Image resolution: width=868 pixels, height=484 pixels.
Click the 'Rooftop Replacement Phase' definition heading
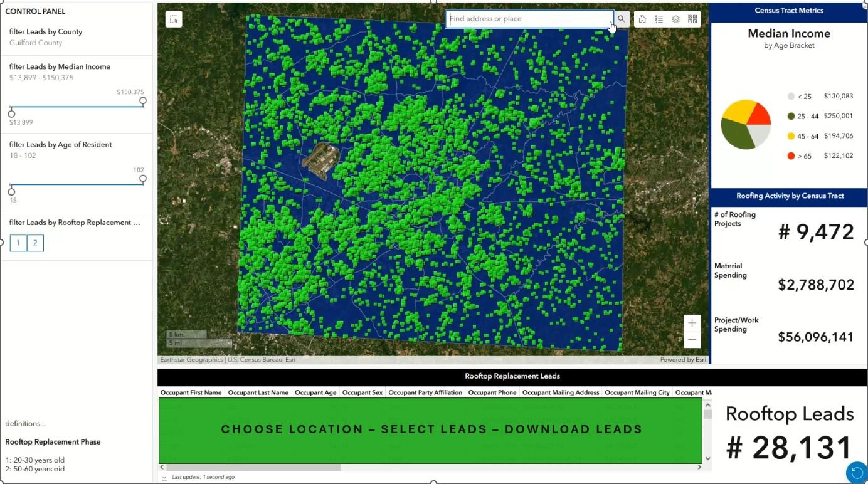pyautogui.click(x=53, y=442)
